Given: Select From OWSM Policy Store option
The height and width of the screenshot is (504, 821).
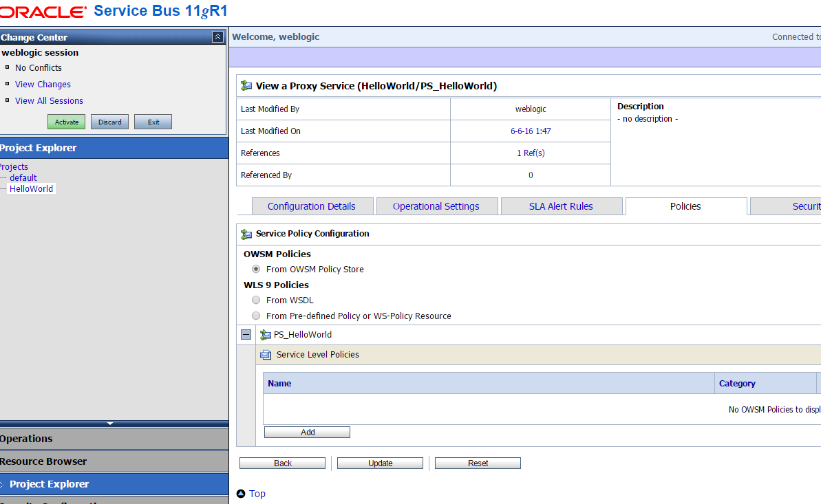Looking at the screenshot, I should 256,270.
